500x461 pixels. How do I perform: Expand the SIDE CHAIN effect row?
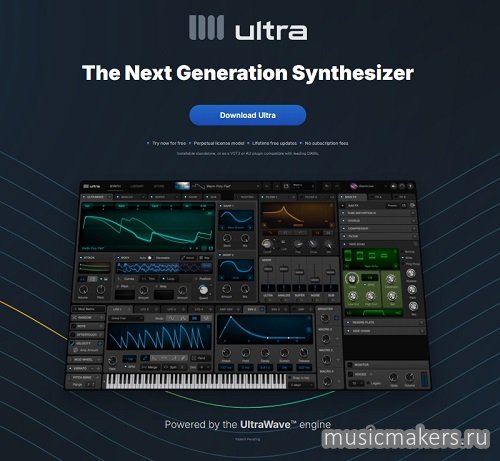tap(384, 331)
